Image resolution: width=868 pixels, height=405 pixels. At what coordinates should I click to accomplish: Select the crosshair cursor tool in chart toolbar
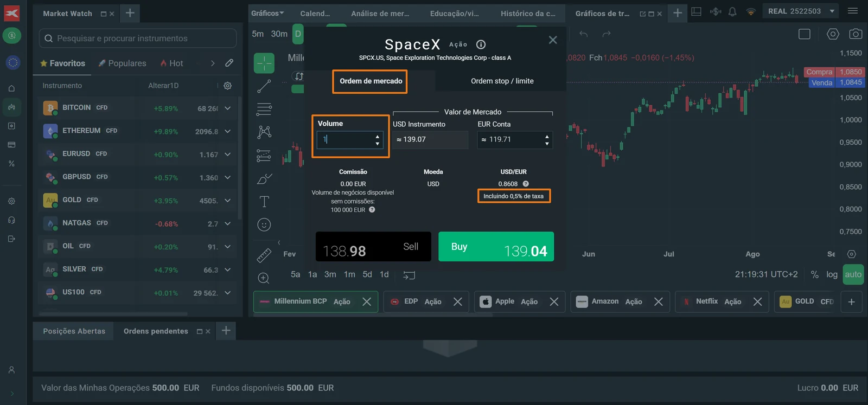coord(264,63)
